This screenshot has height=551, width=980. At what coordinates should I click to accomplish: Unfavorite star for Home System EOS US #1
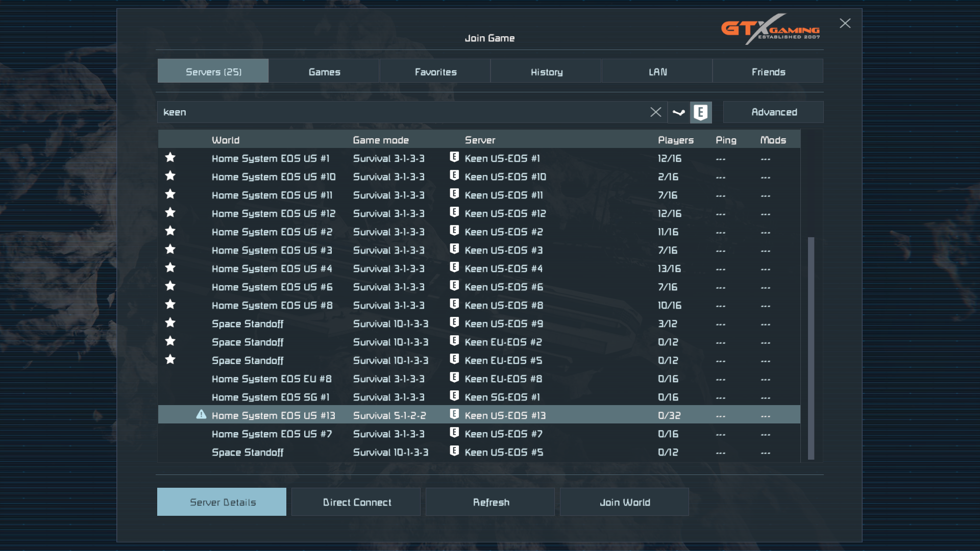170,158
